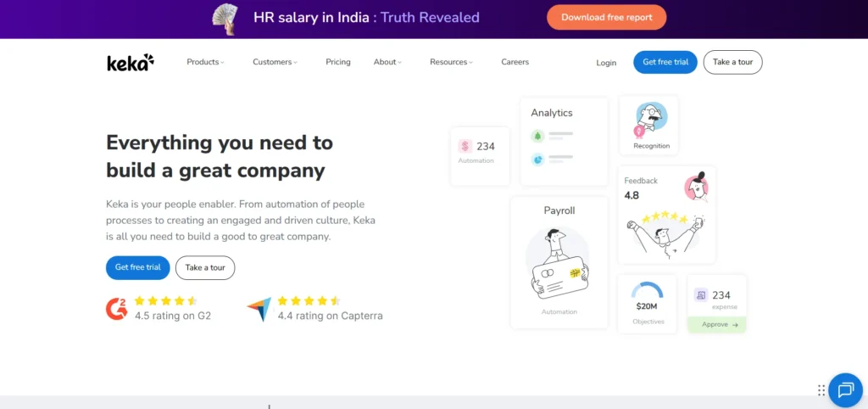Click the six-dot grip beside chat

coord(821,390)
